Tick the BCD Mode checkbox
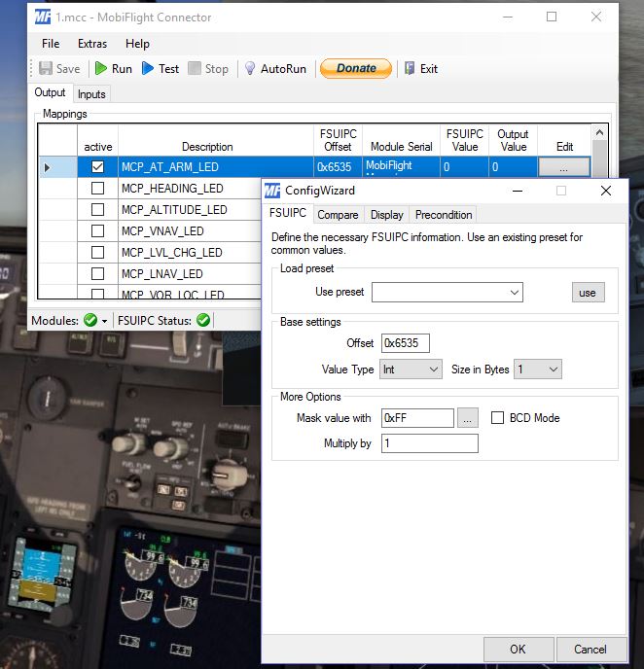Viewport: 644px width, 669px height. [497, 418]
